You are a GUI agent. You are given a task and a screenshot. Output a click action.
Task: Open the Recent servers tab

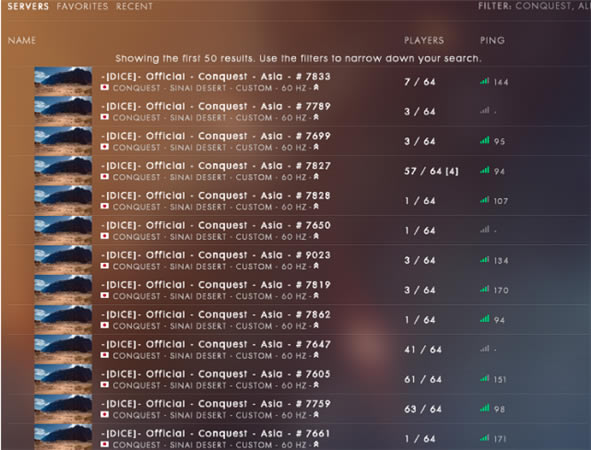point(134,6)
